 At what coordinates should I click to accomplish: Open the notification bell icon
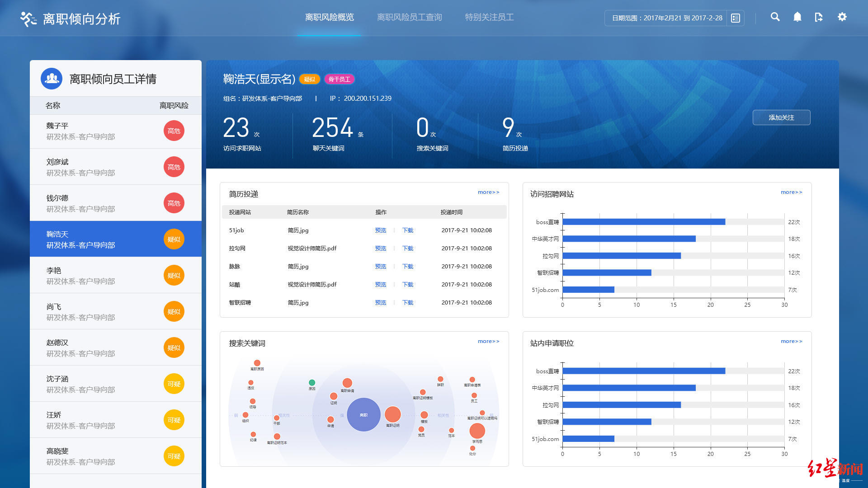click(x=797, y=17)
